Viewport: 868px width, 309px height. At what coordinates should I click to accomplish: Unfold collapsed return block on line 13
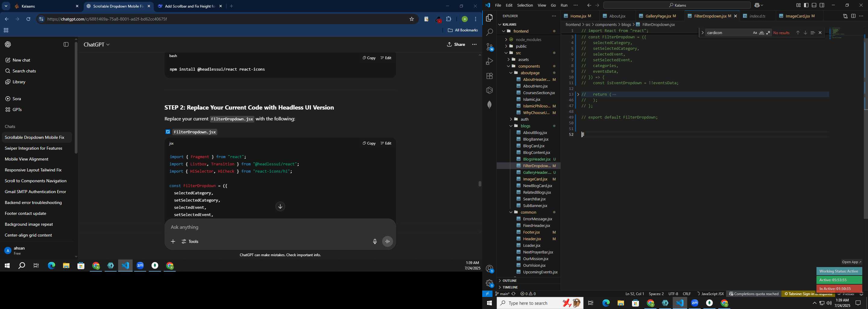coord(578,94)
